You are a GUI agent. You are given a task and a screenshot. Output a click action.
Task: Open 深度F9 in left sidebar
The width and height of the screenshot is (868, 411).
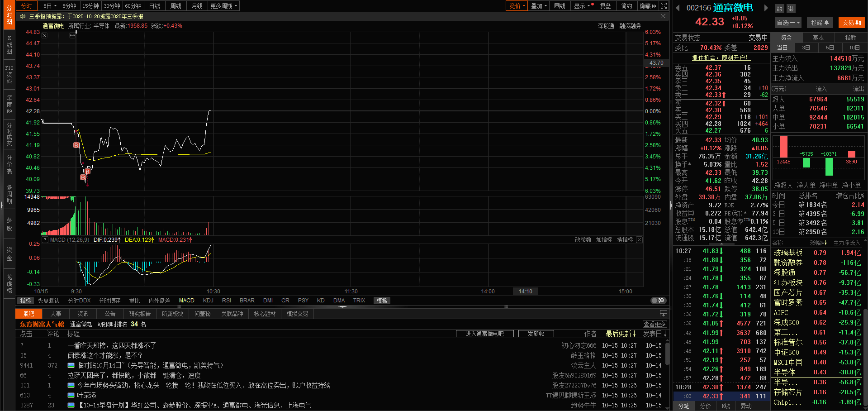(x=9, y=105)
